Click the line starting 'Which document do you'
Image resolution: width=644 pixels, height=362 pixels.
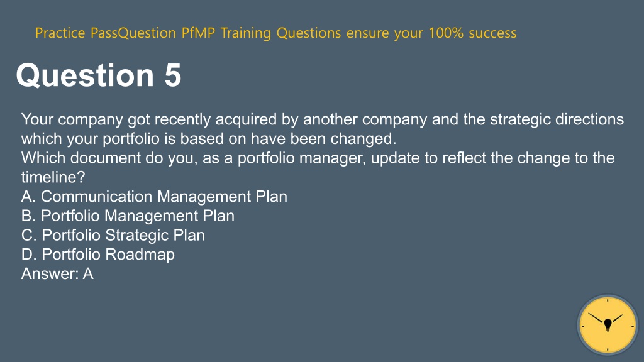point(318,158)
